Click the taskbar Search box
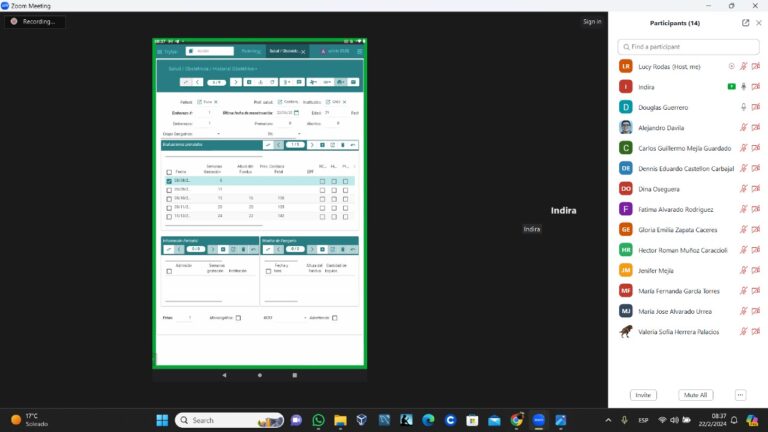 (x=229, y=420)
